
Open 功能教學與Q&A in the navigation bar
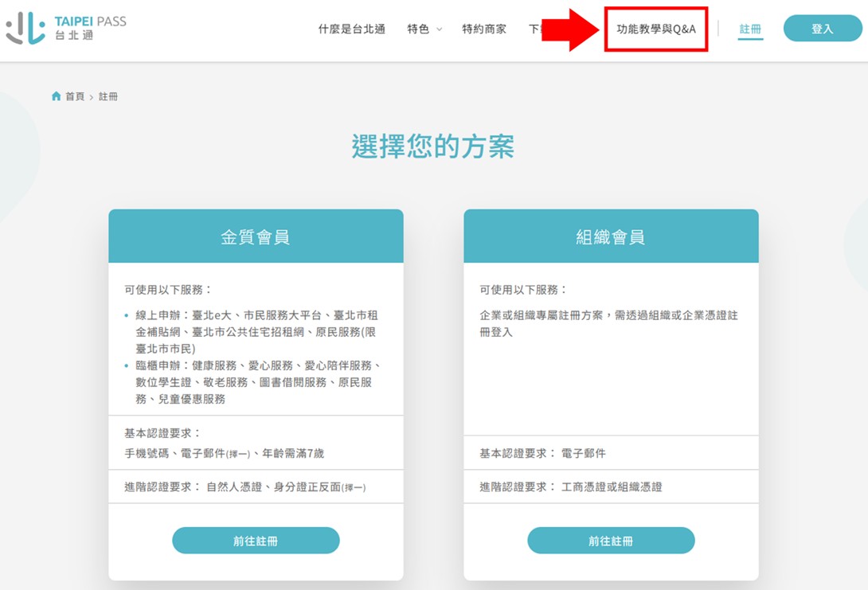point(656,29)
